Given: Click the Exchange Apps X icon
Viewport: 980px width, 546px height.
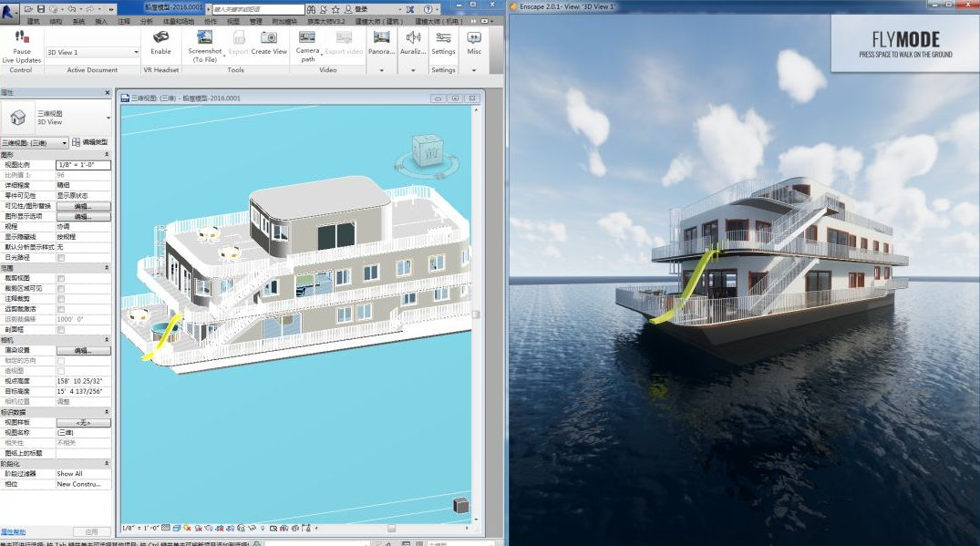Looking at the screenshot, I should (410, 9).
